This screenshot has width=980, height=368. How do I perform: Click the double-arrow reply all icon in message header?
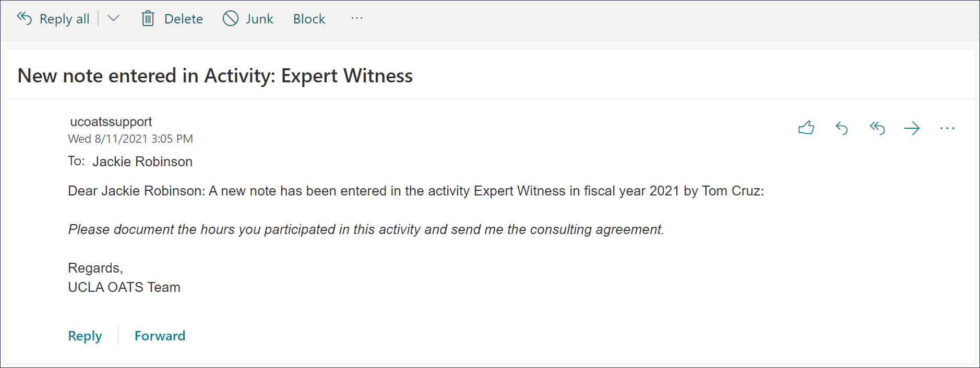coord(877,128)
